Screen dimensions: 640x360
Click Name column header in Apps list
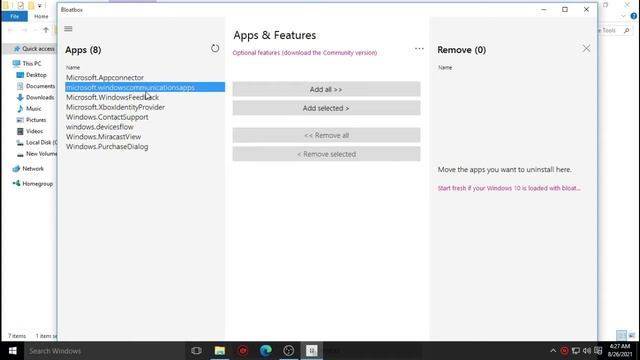73,67
